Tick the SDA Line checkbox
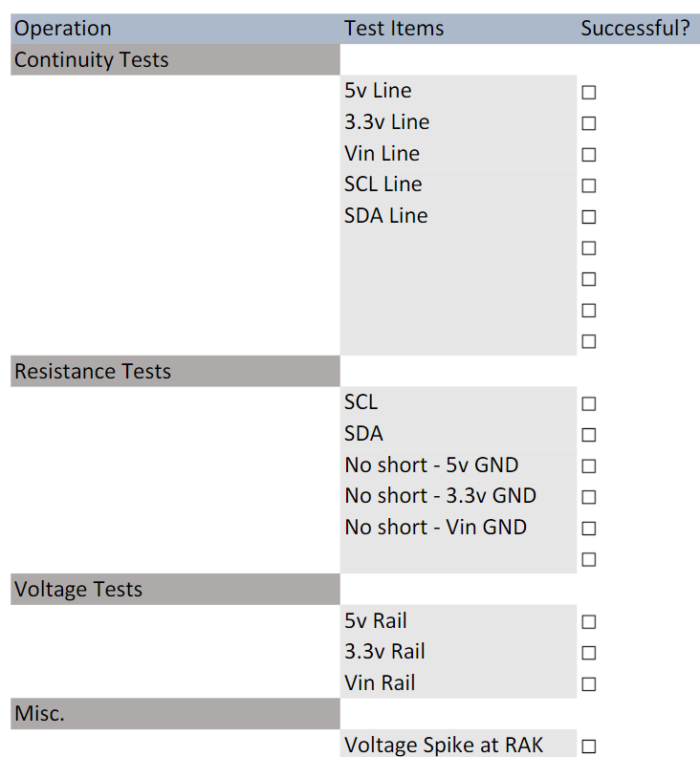Viewport: 700px width, 757px height. coord(588,217)
